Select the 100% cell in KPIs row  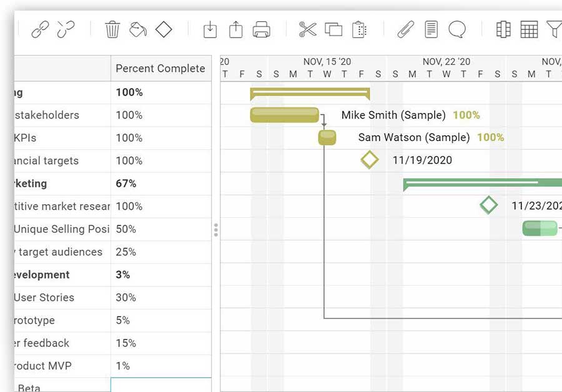point(161,138)
